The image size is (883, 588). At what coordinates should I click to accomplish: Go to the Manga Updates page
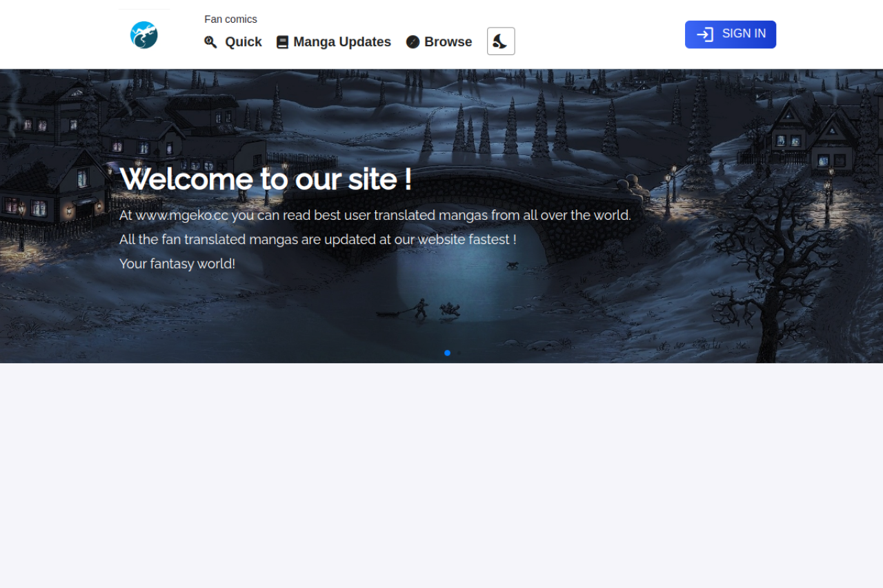(x=341, y=42)
